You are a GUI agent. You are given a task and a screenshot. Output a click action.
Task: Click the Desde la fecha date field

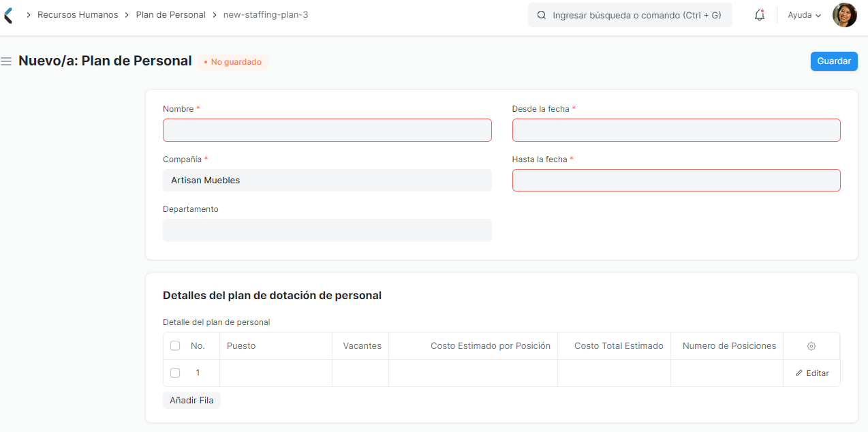coord(676,129)
